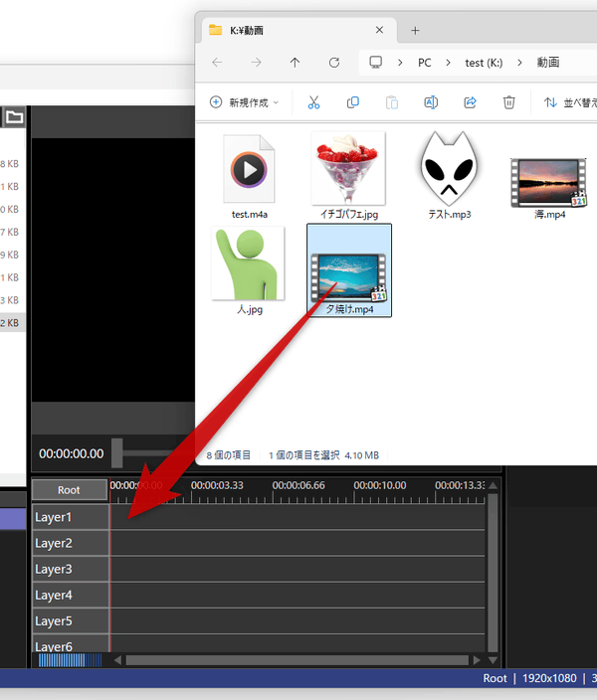Refresh the Explorer folder view
This screenshot has height=700, width=597.
pyautogui.click(x=333, y=63)
